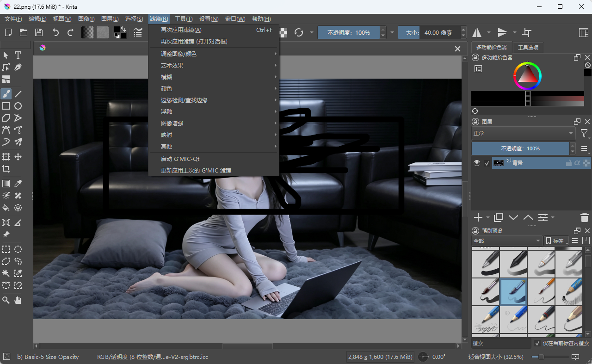Expand the 边缘检测/查找边缘 submenu
This screenshot has height=364, width=592.
click(x=214, y=100)
